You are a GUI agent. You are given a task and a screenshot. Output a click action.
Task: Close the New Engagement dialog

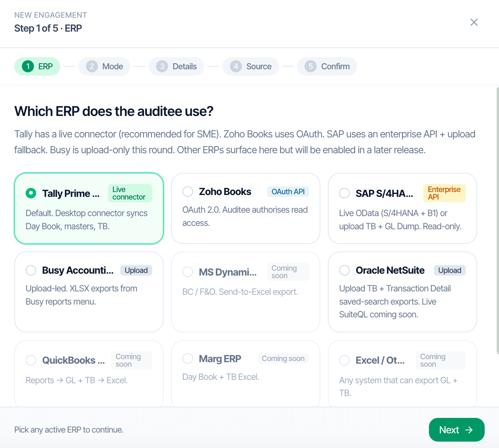474,22
